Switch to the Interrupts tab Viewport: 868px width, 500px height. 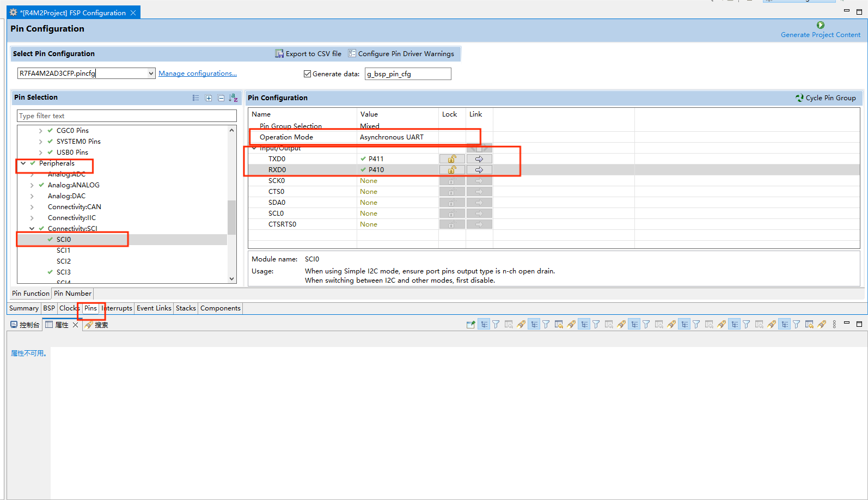(x=118, y=308)
